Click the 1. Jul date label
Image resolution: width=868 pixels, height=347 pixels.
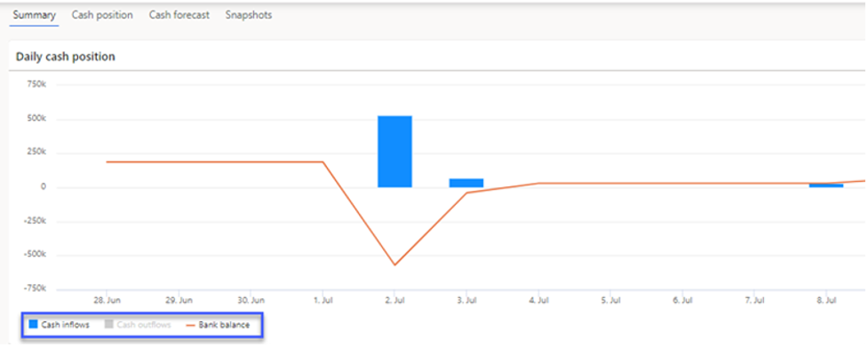point(323,301)
